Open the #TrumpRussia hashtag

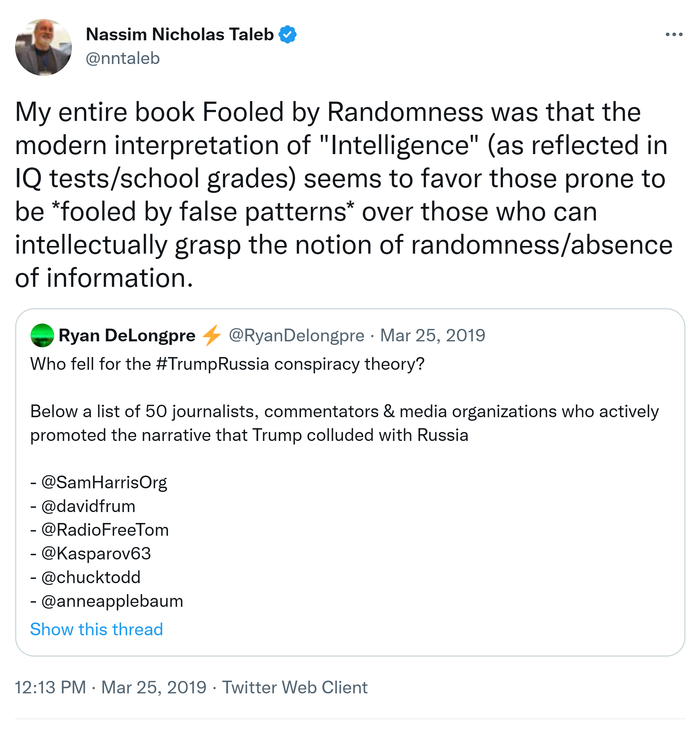[213, 364]
